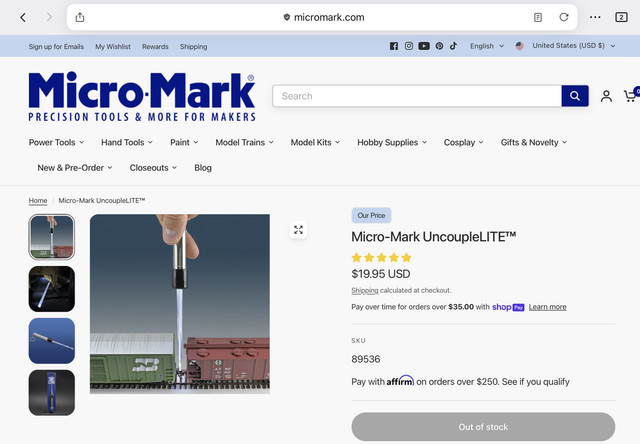The image size is (640, 444).
Task: Click the Out of stock button
Action: click(x=483, y=427)
